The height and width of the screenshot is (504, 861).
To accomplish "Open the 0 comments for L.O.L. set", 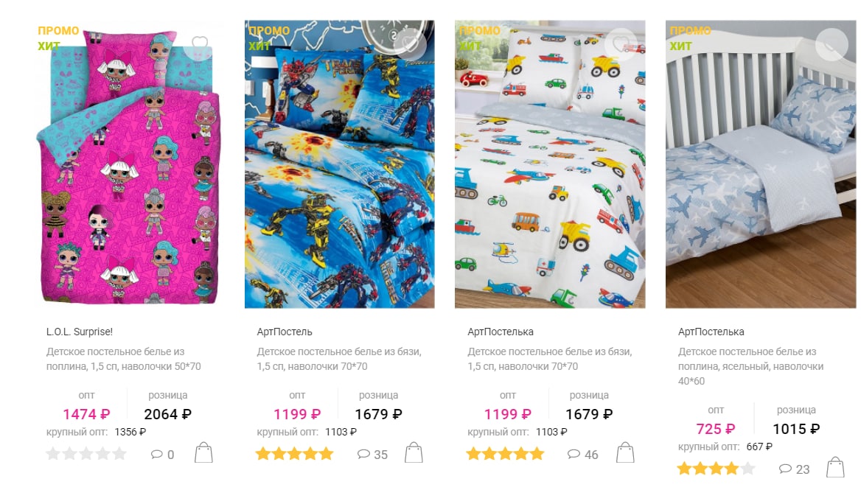I will click(x=162, y=455).
